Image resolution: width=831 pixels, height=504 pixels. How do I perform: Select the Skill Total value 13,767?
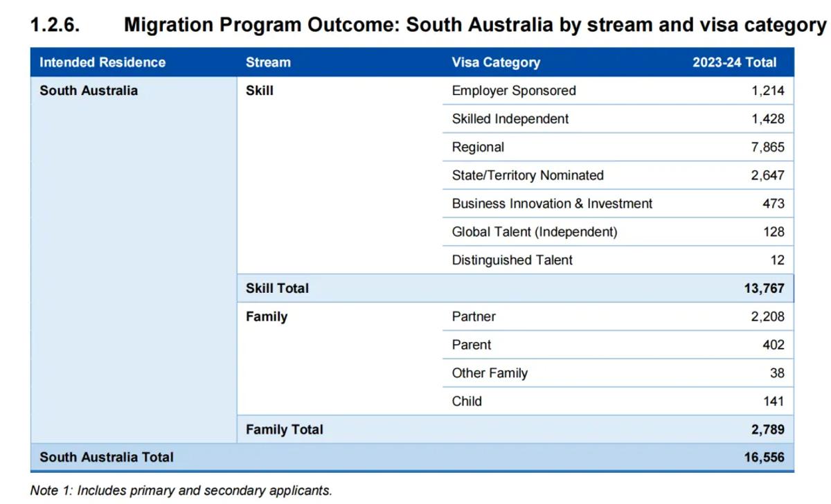click(765, 288)
